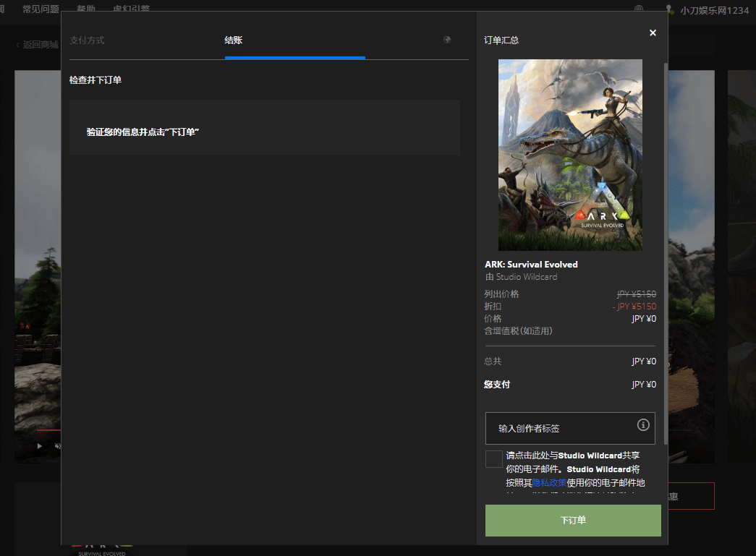This screenshot has width=756, height=556.
Task: Select the 结账 tab
Action: (x=233, y=40)
